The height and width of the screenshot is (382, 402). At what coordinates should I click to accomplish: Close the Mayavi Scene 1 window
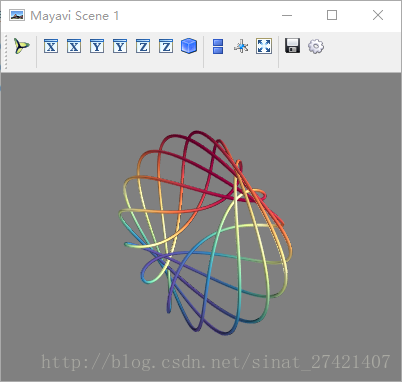tap(378, 15)
